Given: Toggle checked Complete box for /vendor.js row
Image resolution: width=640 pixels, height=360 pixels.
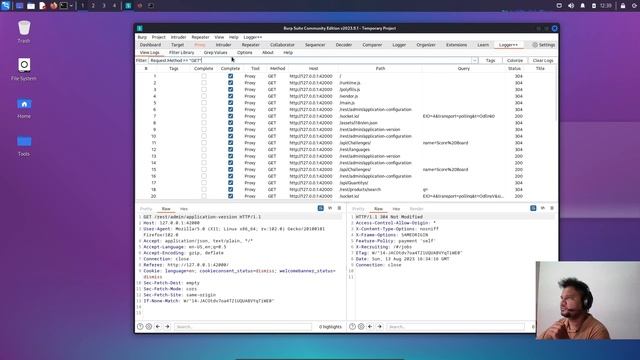Looking at the screenshot, I should pyautogui.click(x=231, y=96).
